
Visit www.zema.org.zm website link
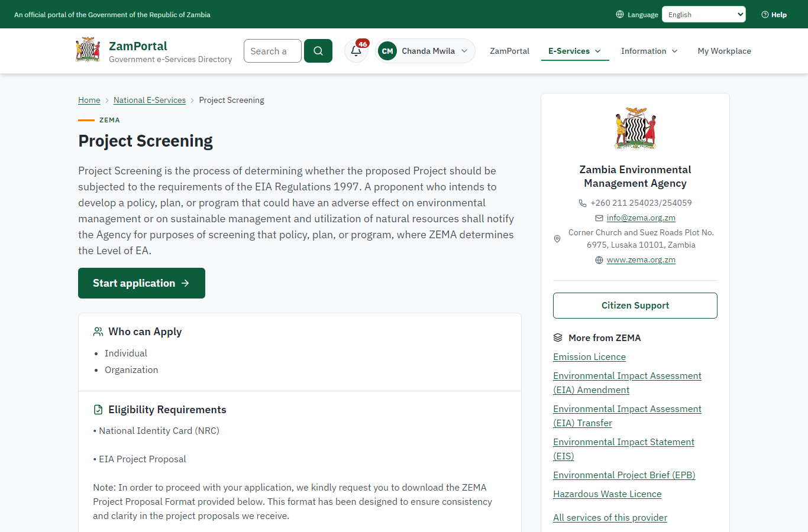coord(641,260)
